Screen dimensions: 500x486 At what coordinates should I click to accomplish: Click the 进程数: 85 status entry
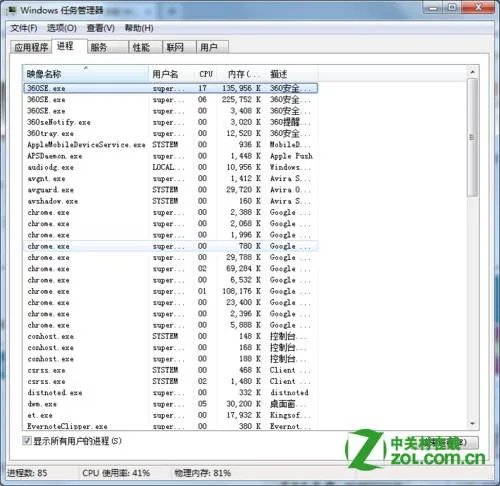[27, 473]
